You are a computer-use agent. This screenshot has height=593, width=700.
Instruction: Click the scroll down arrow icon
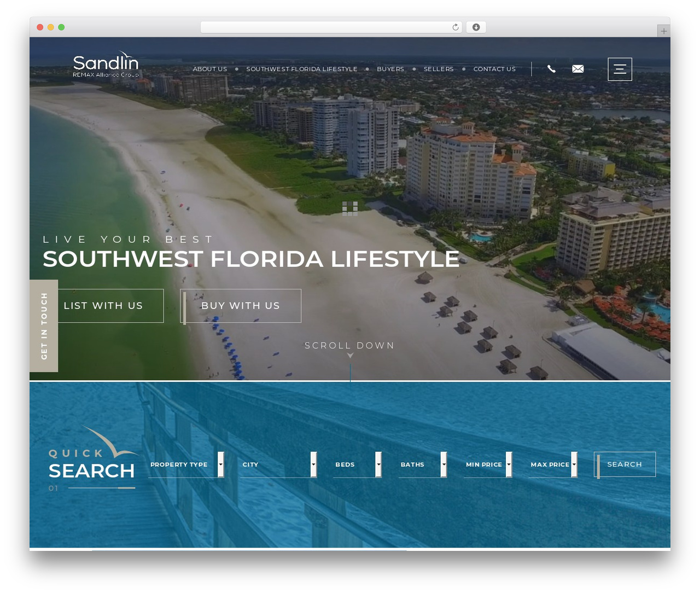pos(350,356)
